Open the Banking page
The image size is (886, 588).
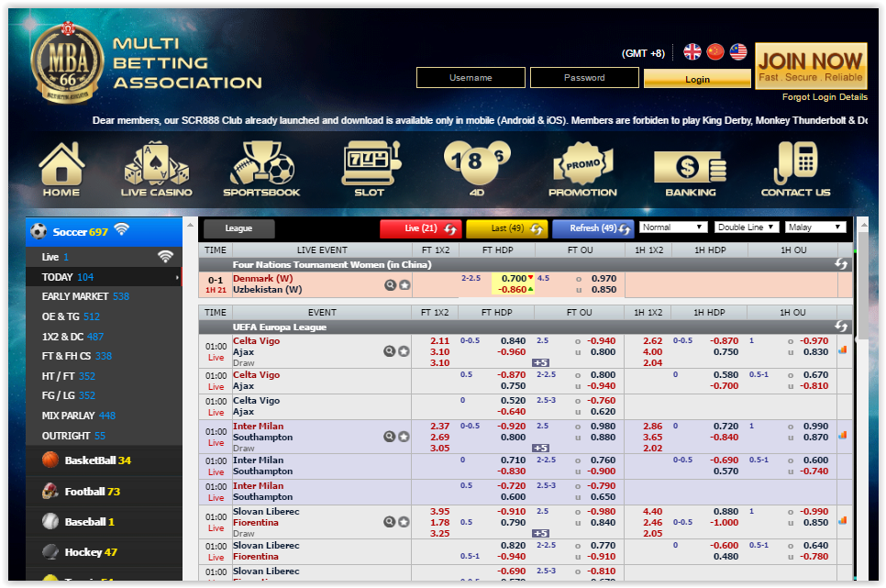[691, 174]
